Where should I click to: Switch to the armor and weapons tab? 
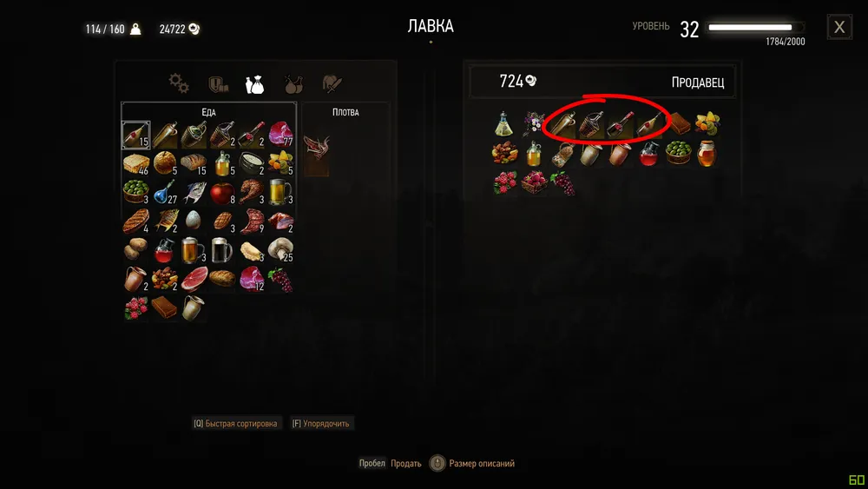218,84
